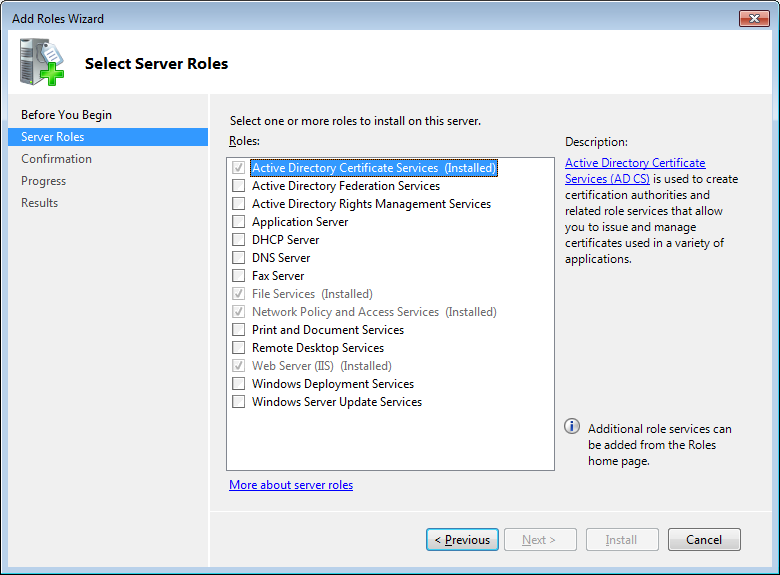
Task: Check the DHCP Server role
Action: (x=238, y=240)
